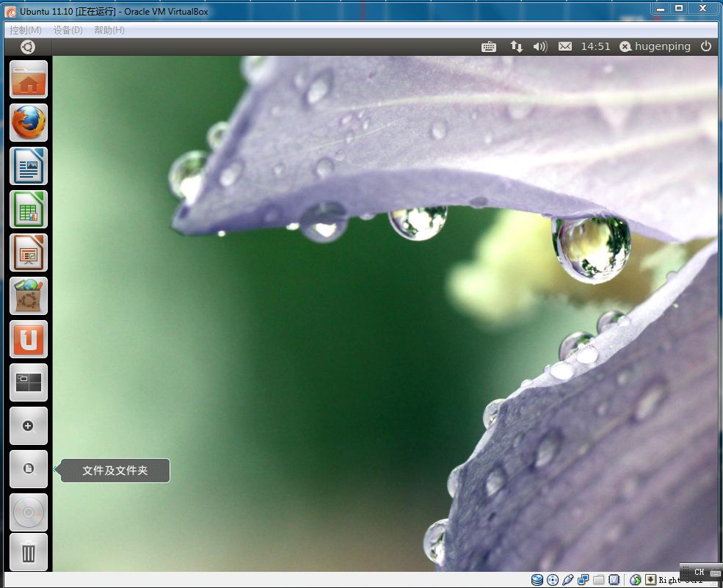This screenshot has height=588, width=723.
Task: Open the clock menu showing 14:51
Action: pyautogui.click(x=595, y=46)
